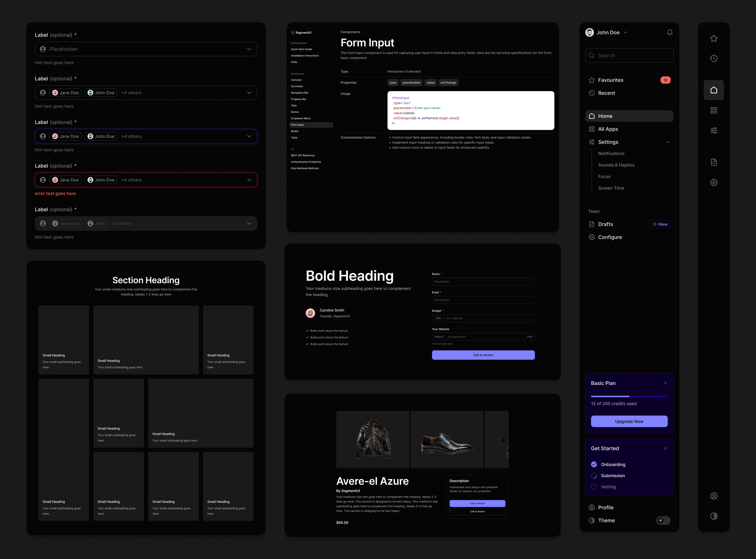756x559 pixels.
Task: Click the Upgrade Now button
Action: tap(629, 421)
